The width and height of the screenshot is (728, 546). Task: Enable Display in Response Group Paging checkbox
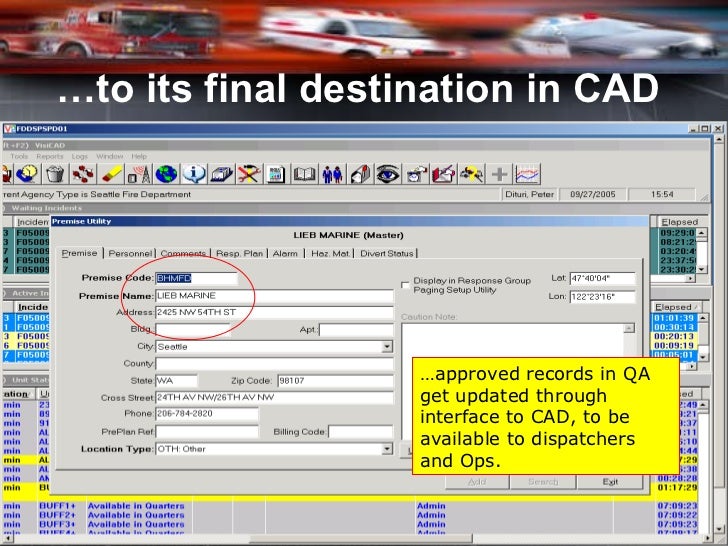pyautogui.click(x=405, y=284)
